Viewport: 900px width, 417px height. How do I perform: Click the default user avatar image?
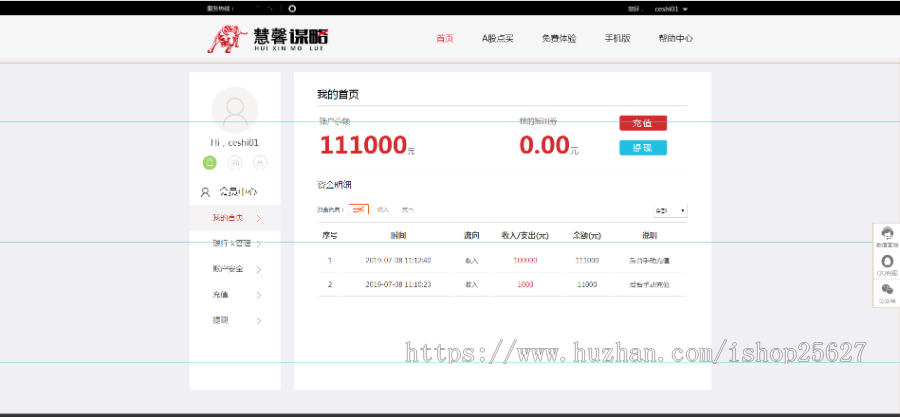point(235,110)
